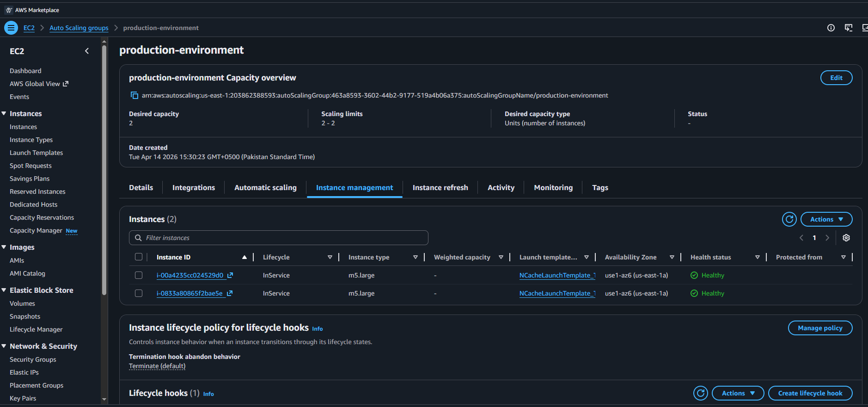Collapse the Elastic Block Store section
This screenshot has width=868, height=407.
4,290
